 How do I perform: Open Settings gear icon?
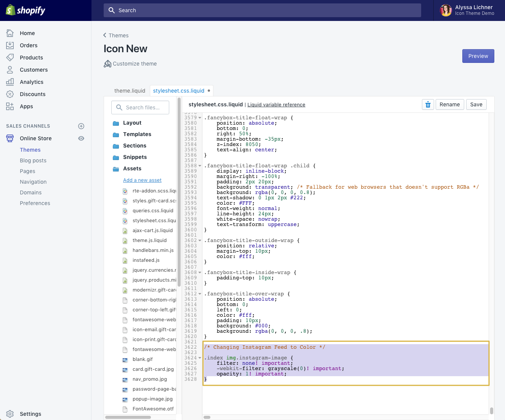point(10,414)
